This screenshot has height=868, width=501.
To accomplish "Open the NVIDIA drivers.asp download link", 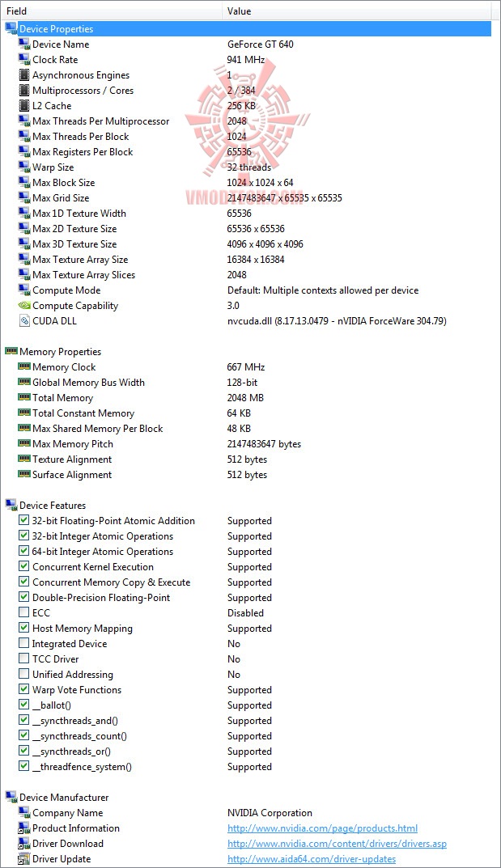I will [338, 844].
